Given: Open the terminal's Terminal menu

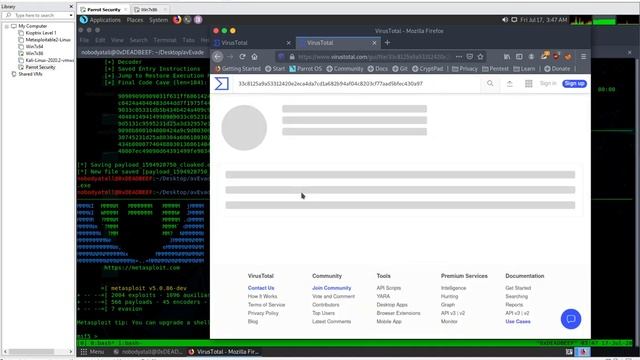Looking at the screenshot, I should tap(165, 40).
